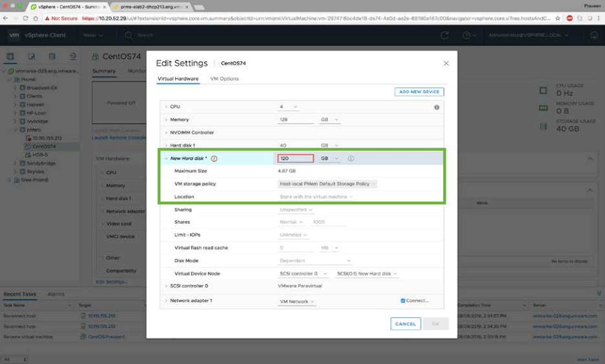Toggle the Connect checkbox for Network adapter 1
Image resolution: width=605 pixels, height=364 pixels.
[403, 301]
